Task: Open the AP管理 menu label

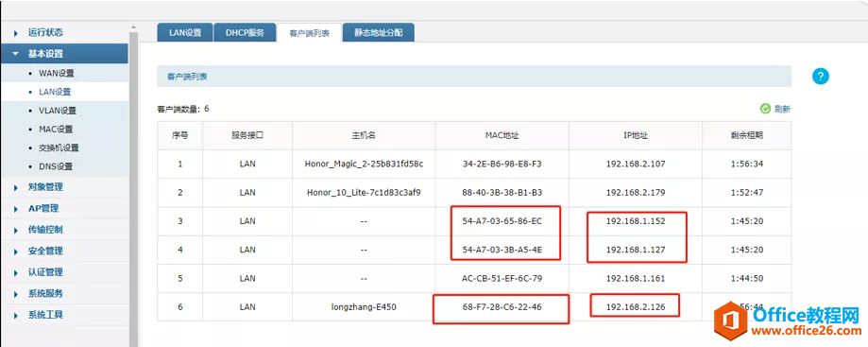Action: 43,208
